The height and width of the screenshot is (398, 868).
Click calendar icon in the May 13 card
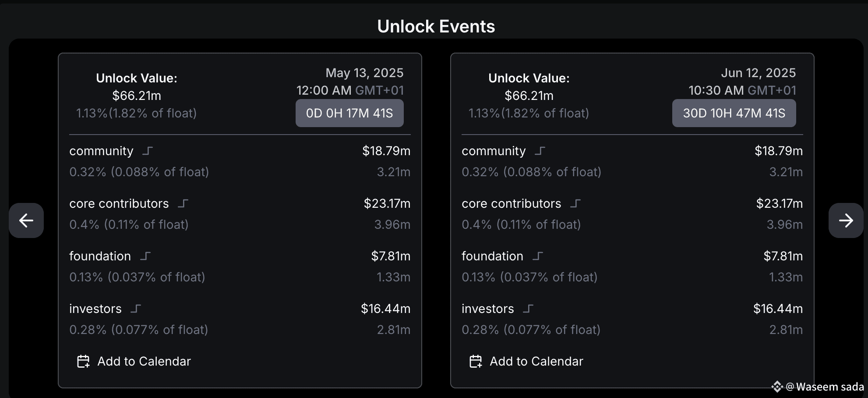click(83, 361)
